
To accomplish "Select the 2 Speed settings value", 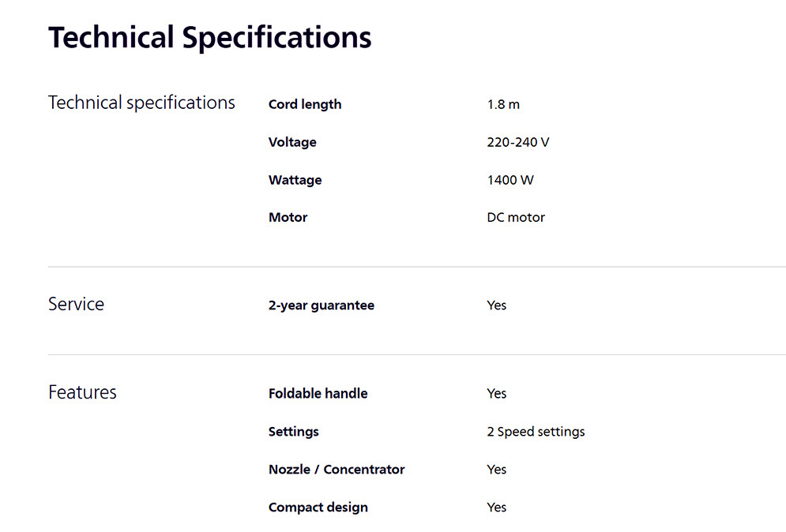I will tap(536, 432).
